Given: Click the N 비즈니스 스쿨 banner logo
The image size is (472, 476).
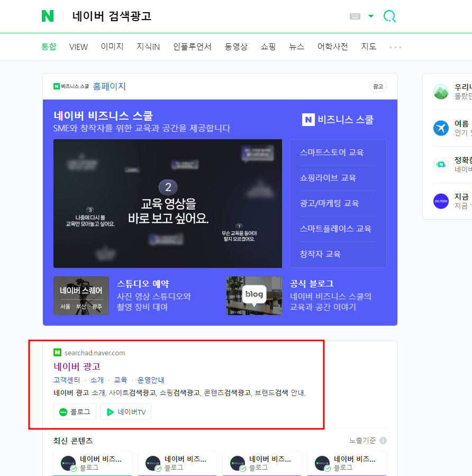Looking at the screenshot, I should tap(338, 120).
